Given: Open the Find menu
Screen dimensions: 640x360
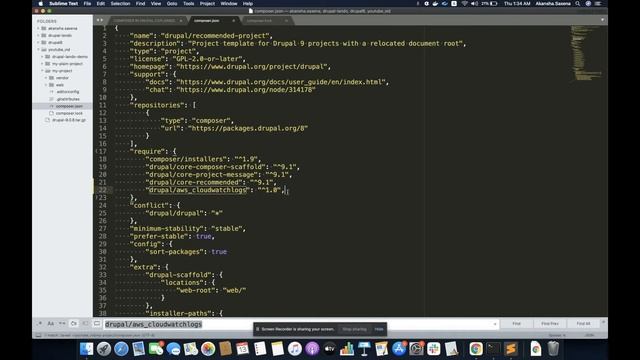Looking at the screenshot, I should coord(140,3).
